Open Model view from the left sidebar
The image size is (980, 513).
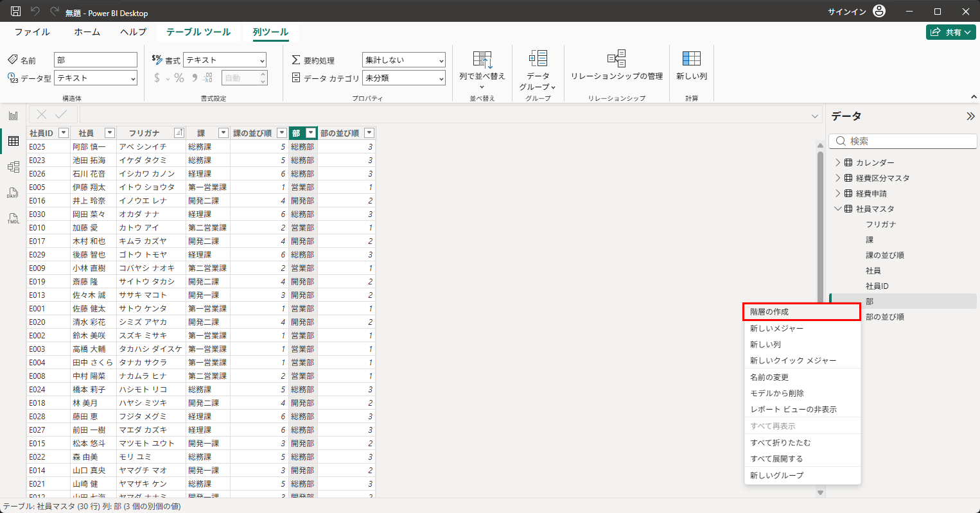pyautogui.click(x=13, y=167)
